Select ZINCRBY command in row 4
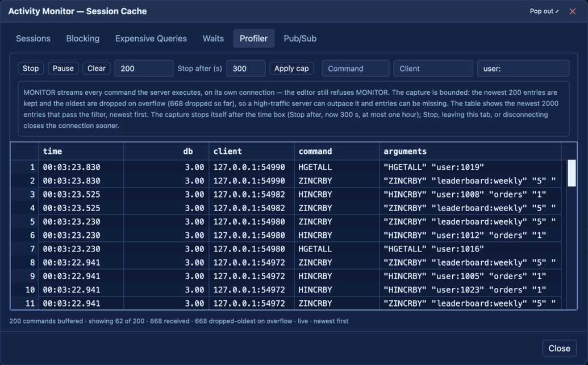Screen dimensions: 588x365 point(336,208)
